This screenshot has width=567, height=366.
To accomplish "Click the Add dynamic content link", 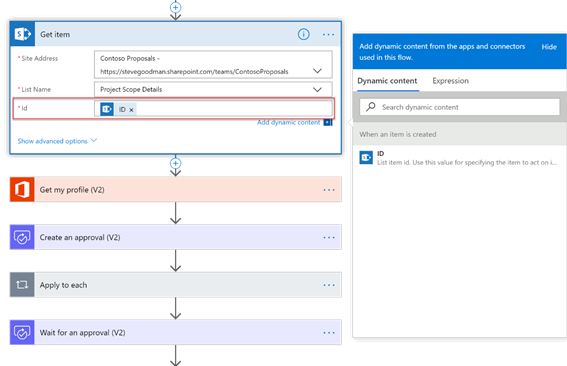I will [x=289, y=122].
